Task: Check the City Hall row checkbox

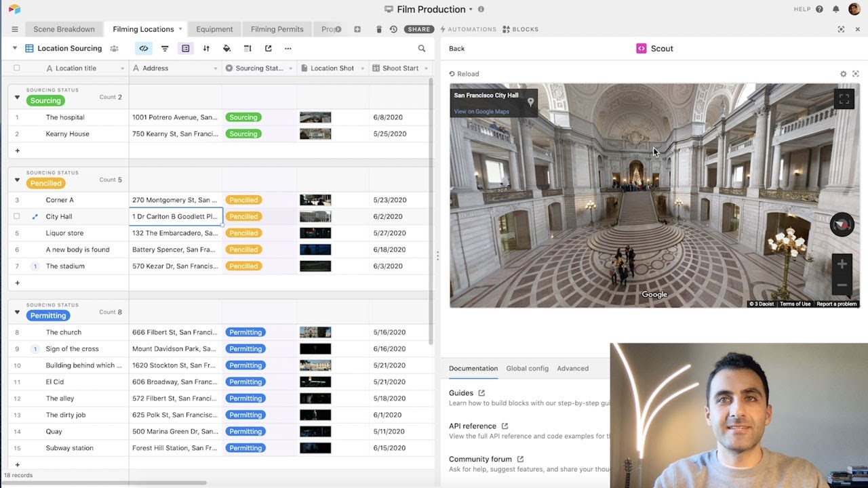Action: point(17,216)
